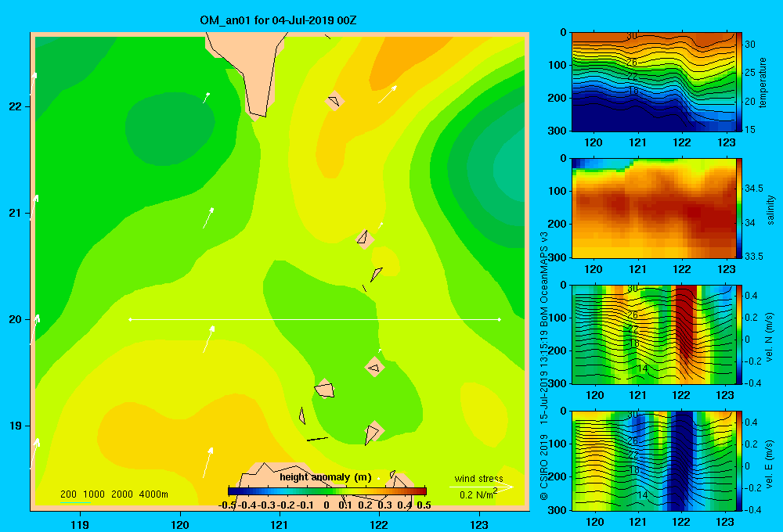
Task: Open the temperature cross-section panel
Action: pos(654,82)
